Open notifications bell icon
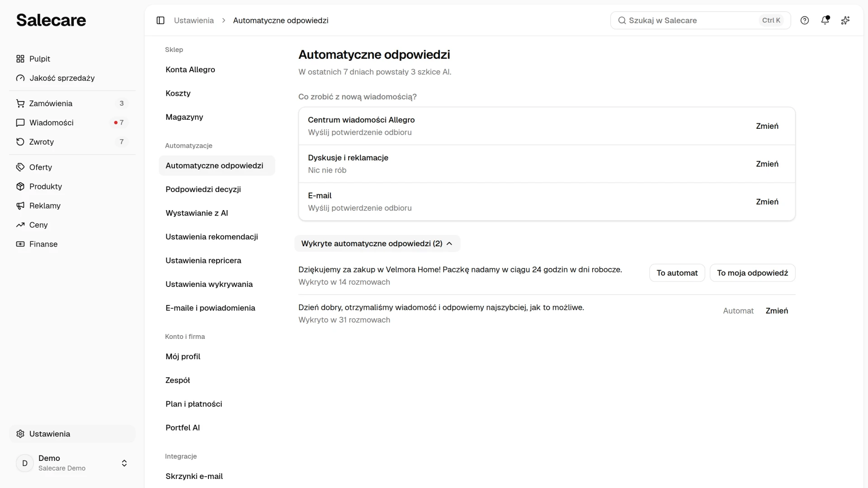Image resolution: width=868 pixels, height=488 pixels. pyautogui.click(x=825, y=20)
